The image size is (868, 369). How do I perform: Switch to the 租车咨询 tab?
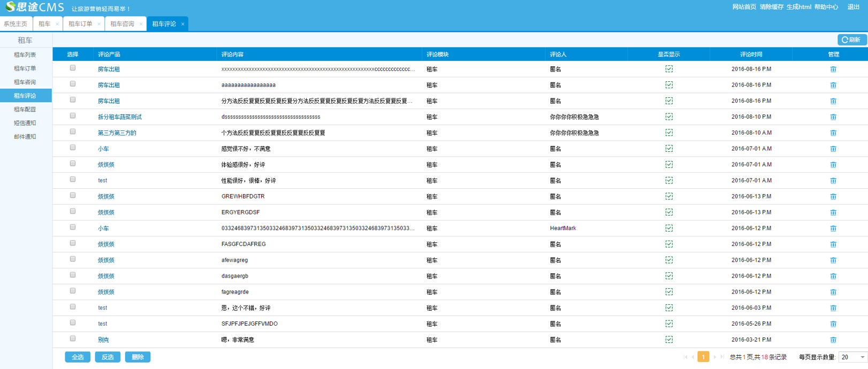coord(122,24)
